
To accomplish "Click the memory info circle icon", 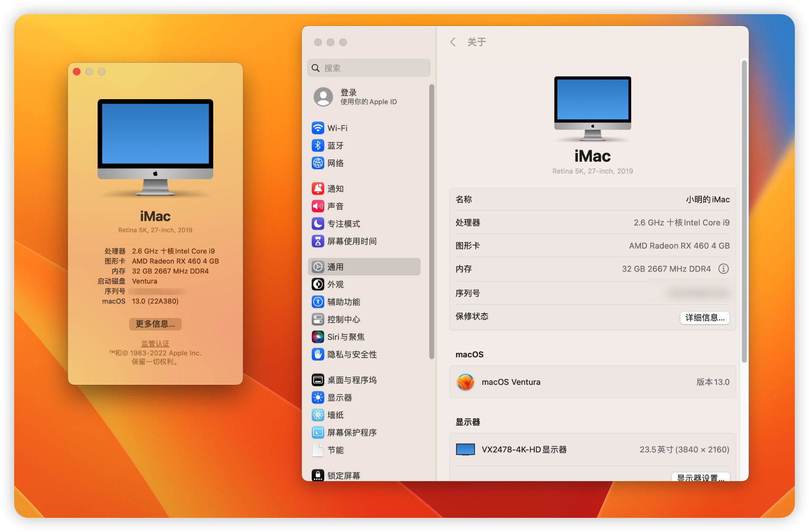I will (x=724, y=269).
